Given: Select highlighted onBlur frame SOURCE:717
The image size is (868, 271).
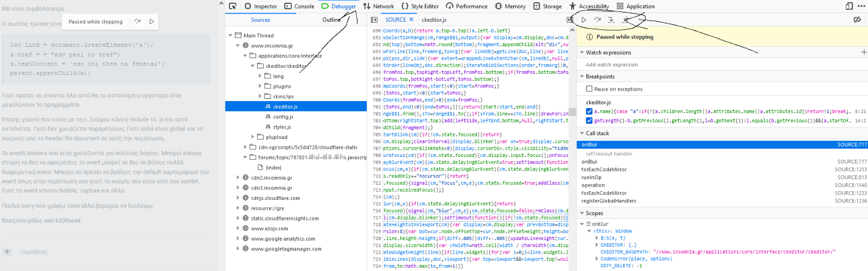Looking at the screenshot, I should (723, 144).
